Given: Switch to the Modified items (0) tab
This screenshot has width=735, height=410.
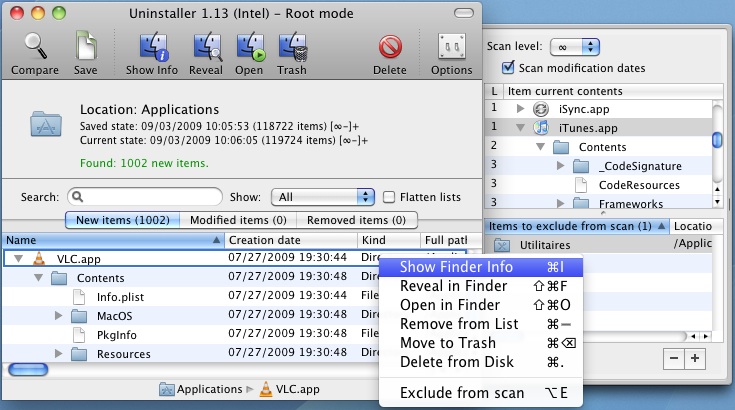Looking at the screenshot, I should point(238,220).
